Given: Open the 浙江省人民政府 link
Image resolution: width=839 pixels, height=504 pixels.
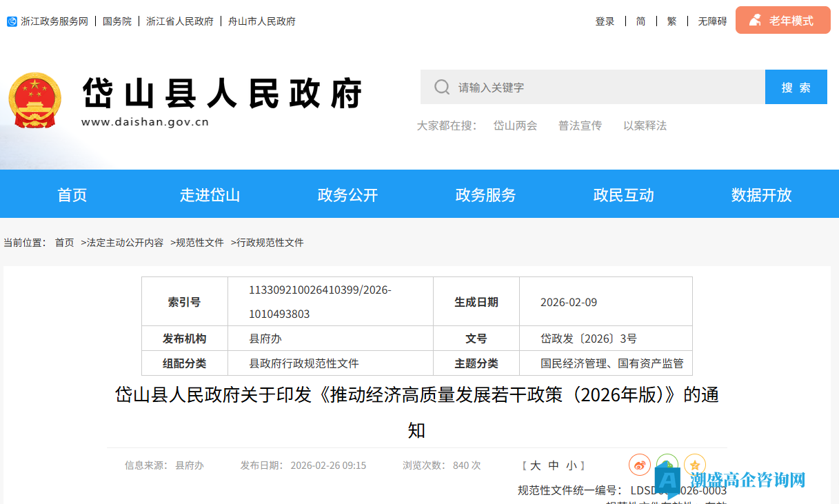Looking at the screenshot, I should (x=180, y=21).
